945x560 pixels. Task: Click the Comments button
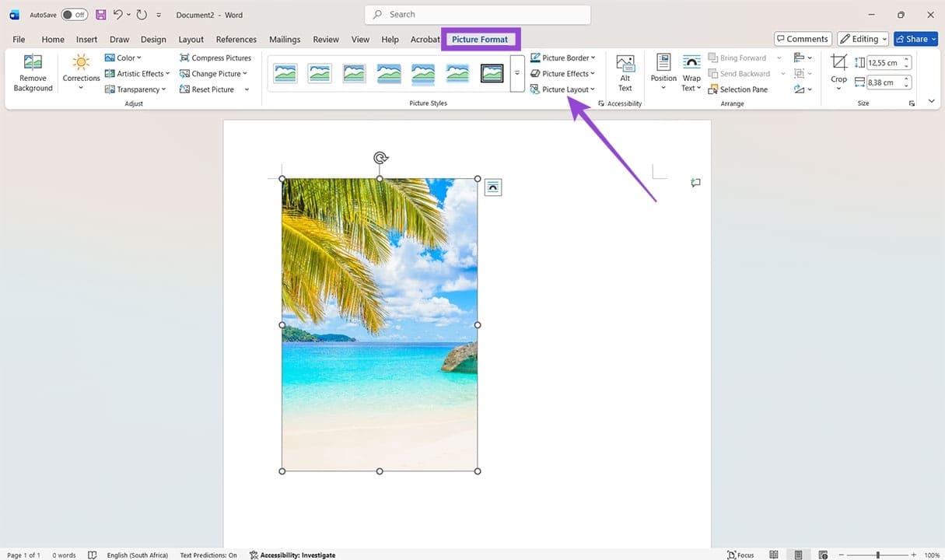(x=802, y=38)
